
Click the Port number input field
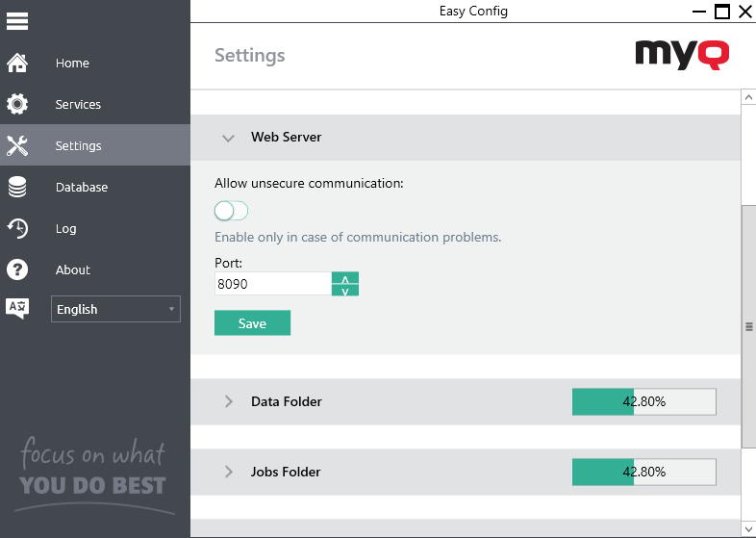(x=272, y=284)
